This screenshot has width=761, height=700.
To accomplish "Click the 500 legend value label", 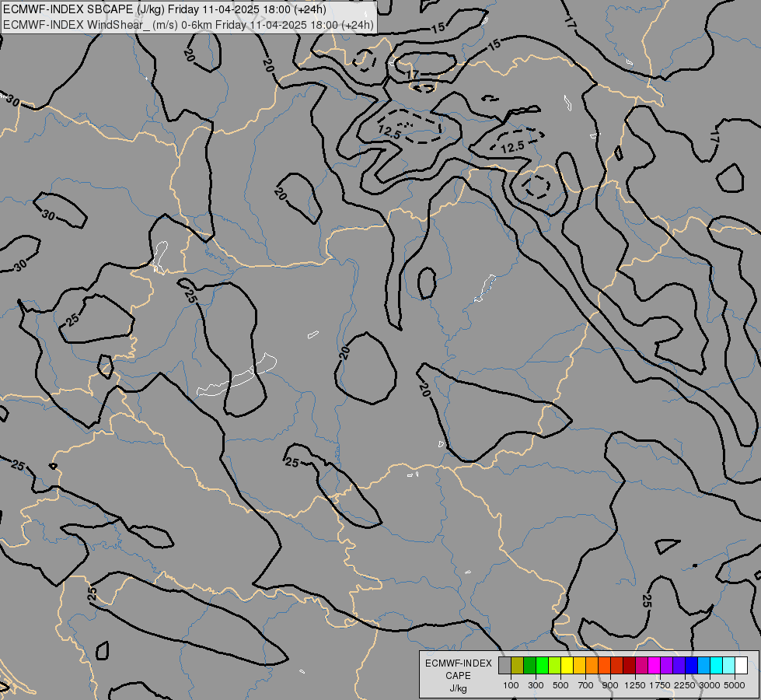I will tap(560, 685).
